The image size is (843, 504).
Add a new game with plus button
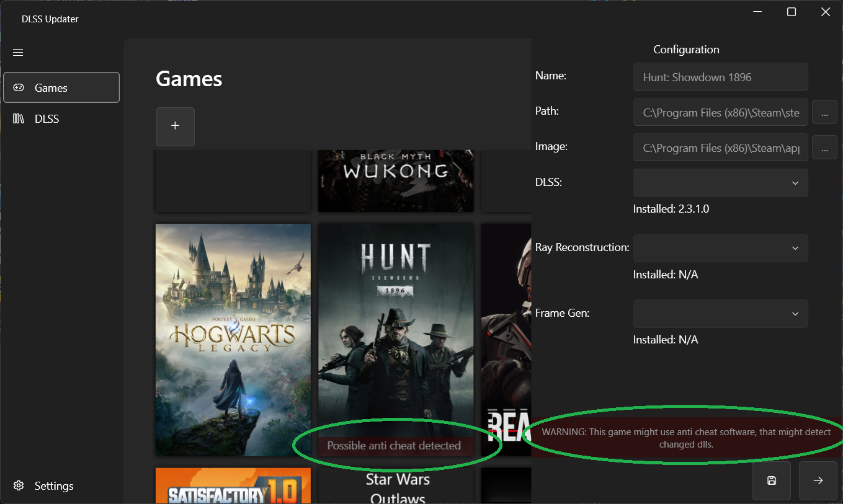pos(176,126)
